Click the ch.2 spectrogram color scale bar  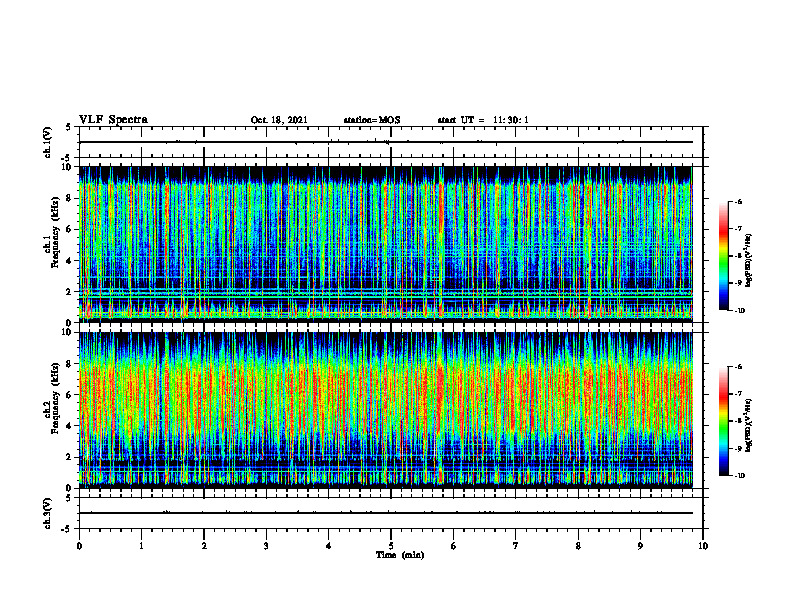pos(723,421)
